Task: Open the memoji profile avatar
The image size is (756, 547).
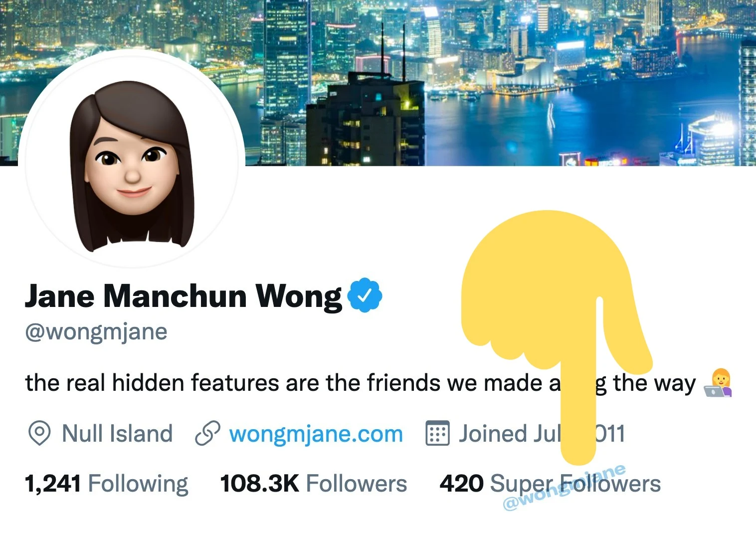Action: coord(132,160)
